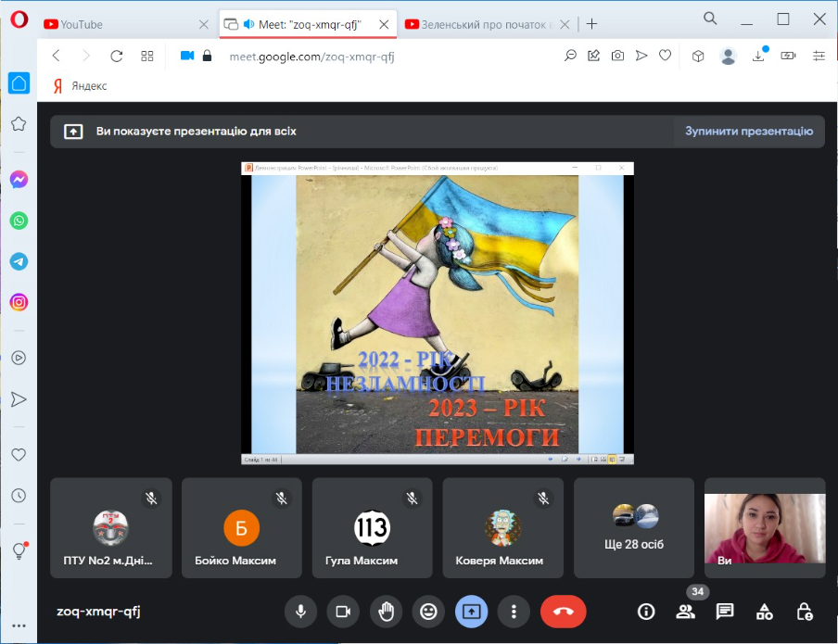Open the Opera account profile icon
838x644 pixels.
(728, 57)
